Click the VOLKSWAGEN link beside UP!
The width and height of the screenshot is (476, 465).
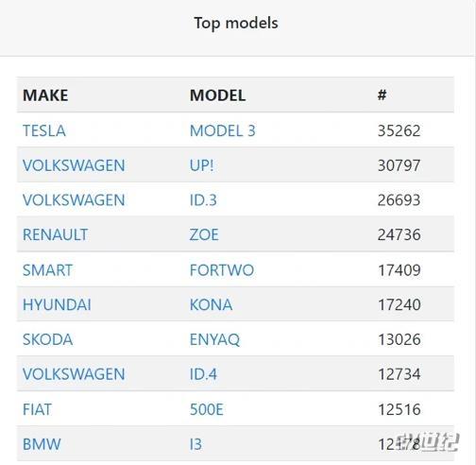click(x=74, y=165)
